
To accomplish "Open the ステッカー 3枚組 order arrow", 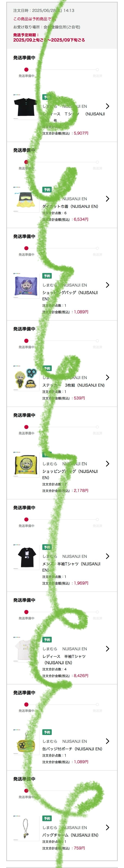I will click(x=107, y=377).
